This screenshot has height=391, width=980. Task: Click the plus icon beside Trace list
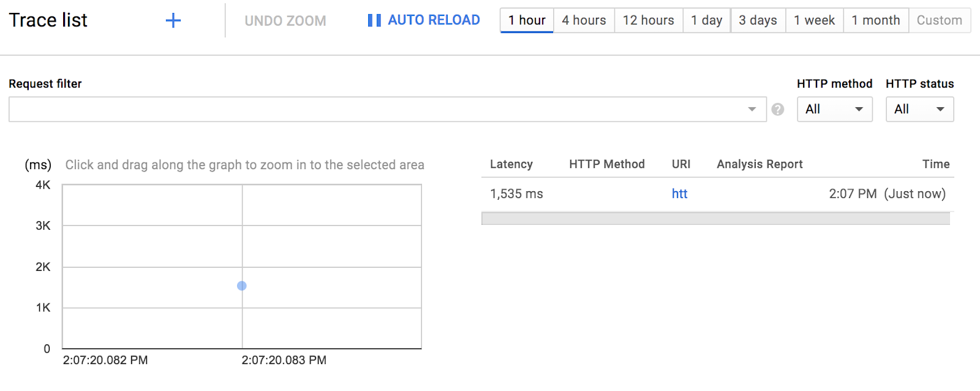pyautogui.click(x=173, y=21)
